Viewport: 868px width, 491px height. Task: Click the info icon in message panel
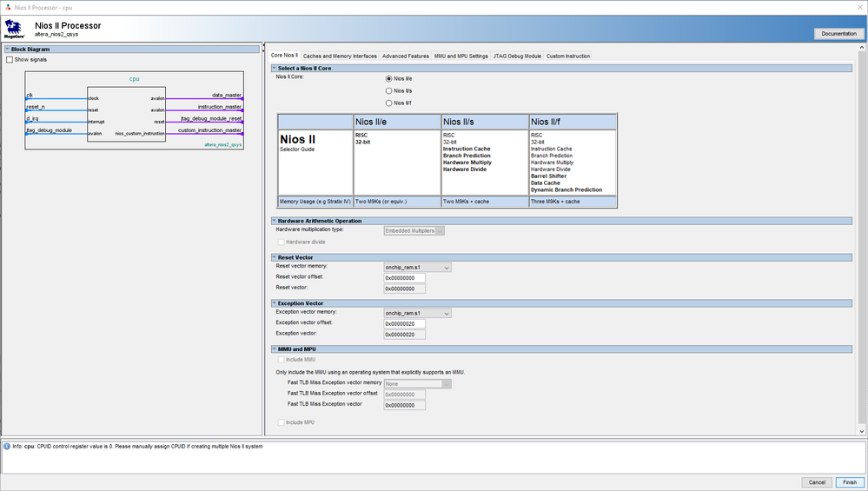click(x=6, y=447)
